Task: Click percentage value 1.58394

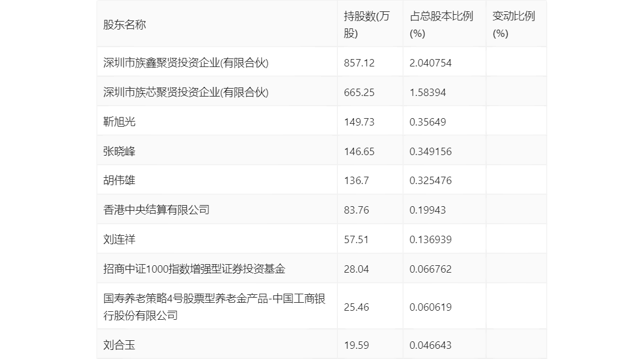Action: pyautogui.click(x=428, y=93)
